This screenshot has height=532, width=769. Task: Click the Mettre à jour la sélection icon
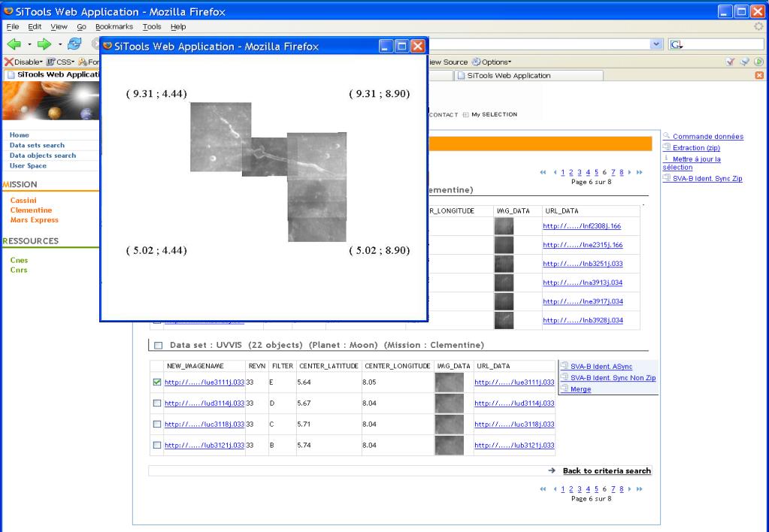point(667,159)
